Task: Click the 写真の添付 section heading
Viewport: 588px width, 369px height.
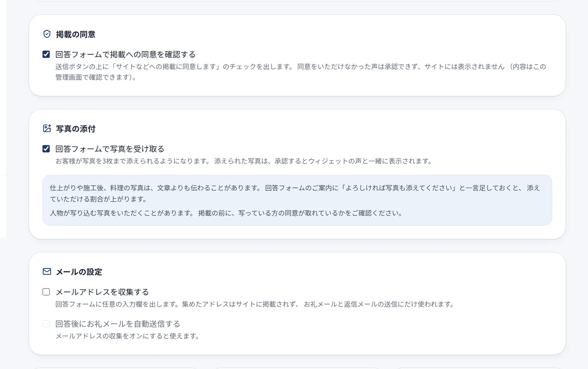Action: (76, 129)
